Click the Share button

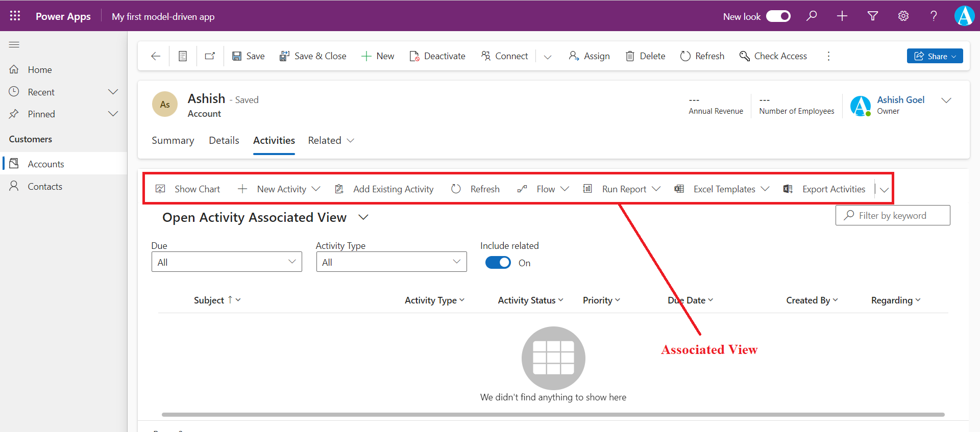934,56
